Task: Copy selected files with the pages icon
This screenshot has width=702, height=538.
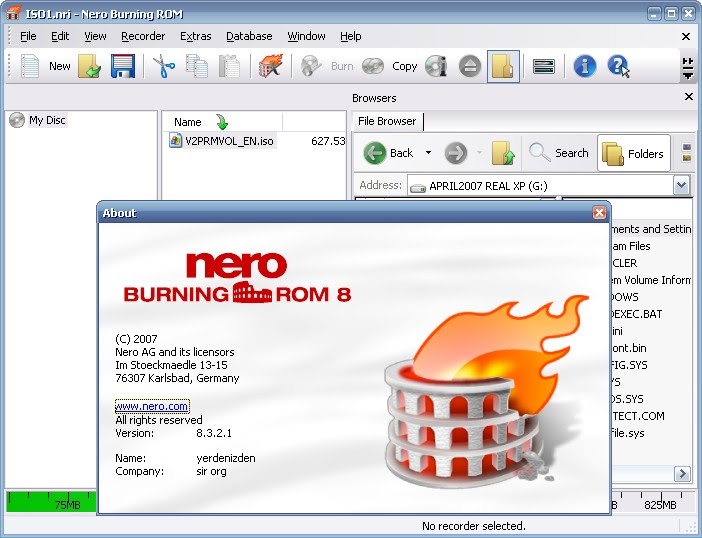Action: tap(197, 66)
